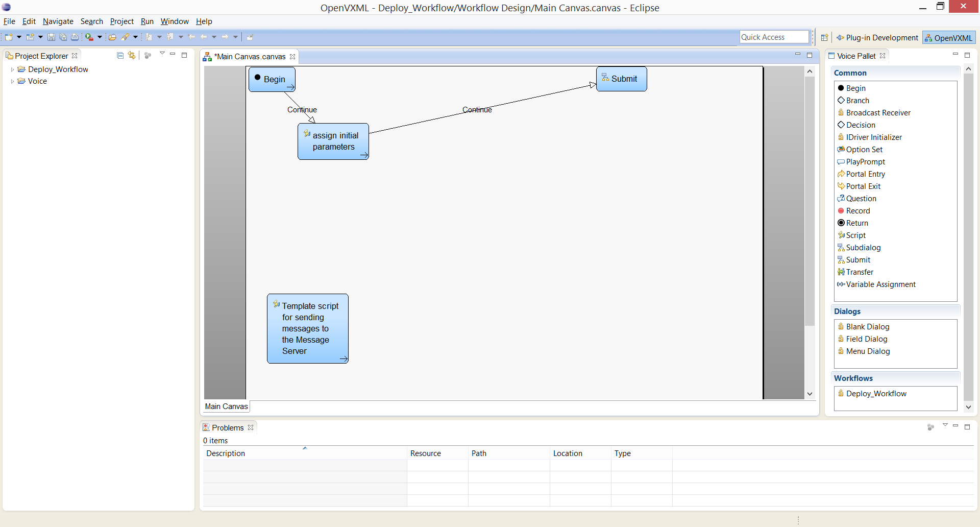
Task: Toggle Link with Editor in Project Explorer
Action: pyautogui.click(x=132, y=55)
